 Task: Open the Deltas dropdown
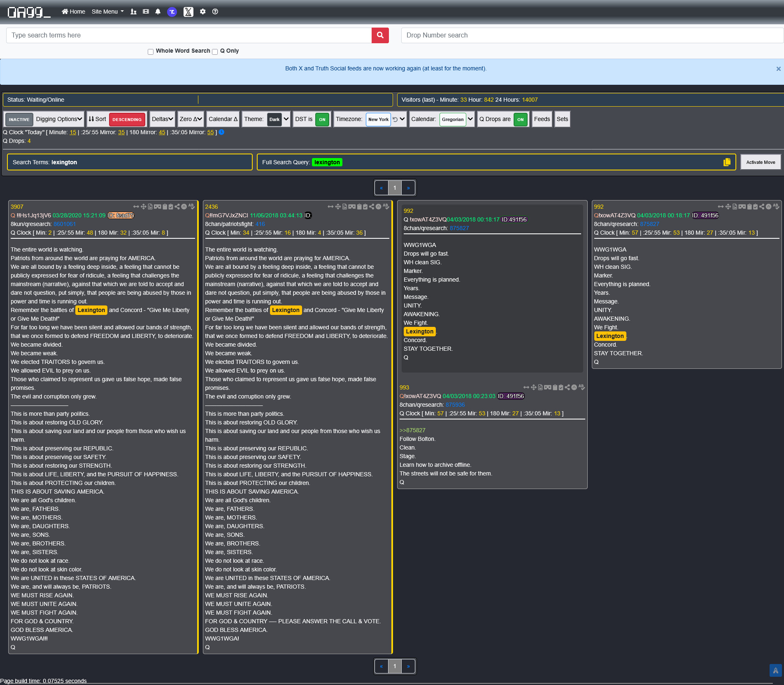point(163,119)
